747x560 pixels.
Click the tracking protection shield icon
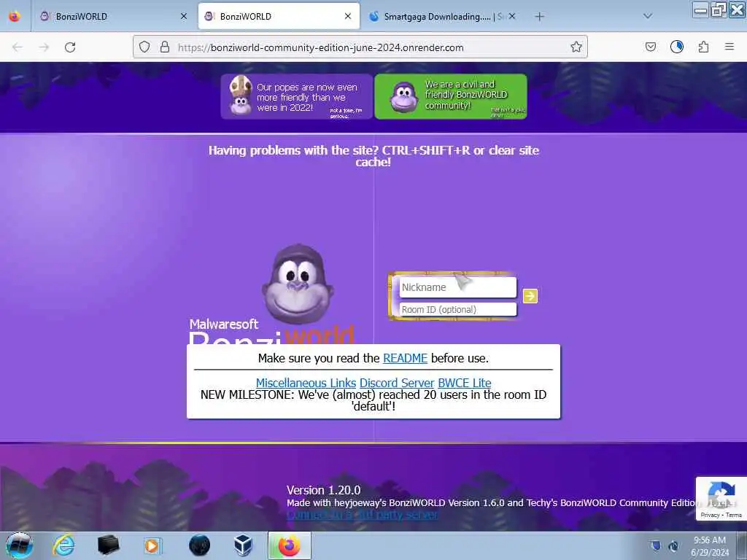(144, 47)
